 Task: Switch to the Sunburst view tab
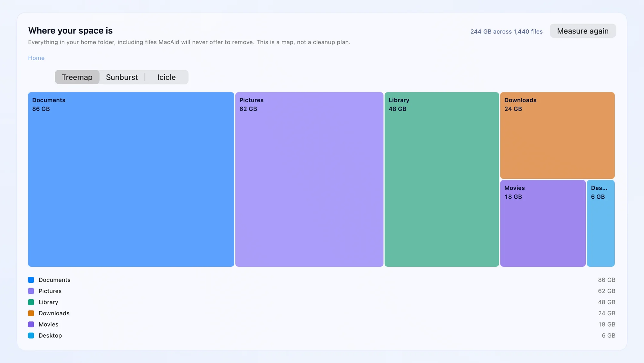122,77
